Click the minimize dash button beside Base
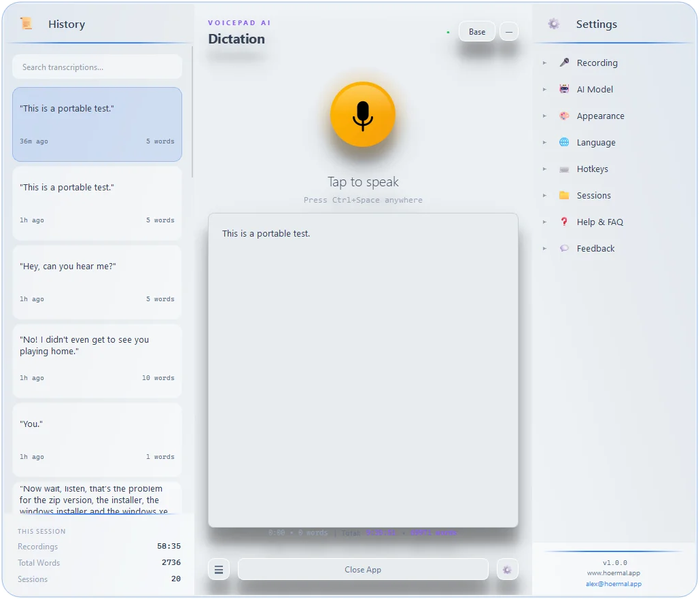The width and height of the screenshot is (700, 599). pyautogui.click(x=509, y=32)
